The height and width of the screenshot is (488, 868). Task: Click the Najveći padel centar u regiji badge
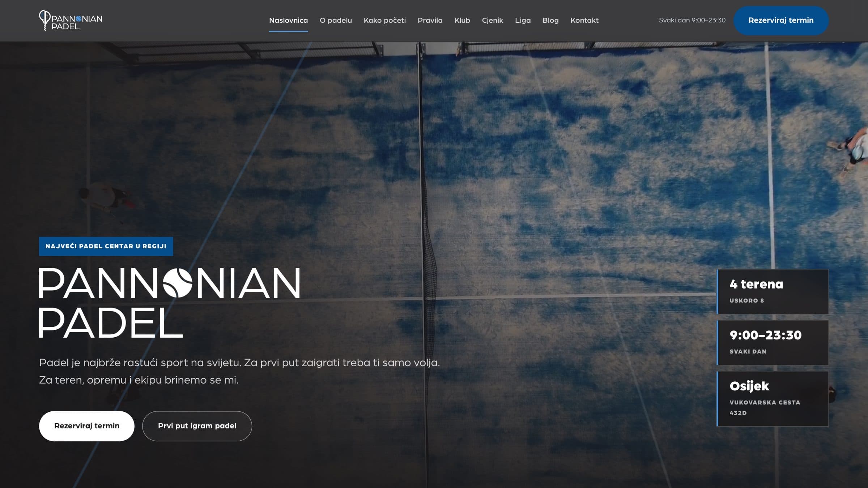coord(106,246)
